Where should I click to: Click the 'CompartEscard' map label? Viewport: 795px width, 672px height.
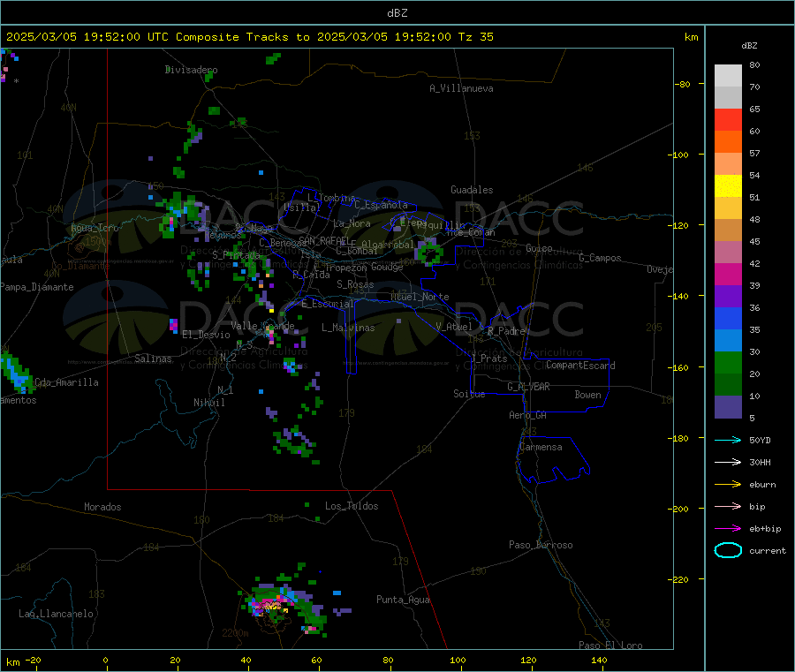580,365
